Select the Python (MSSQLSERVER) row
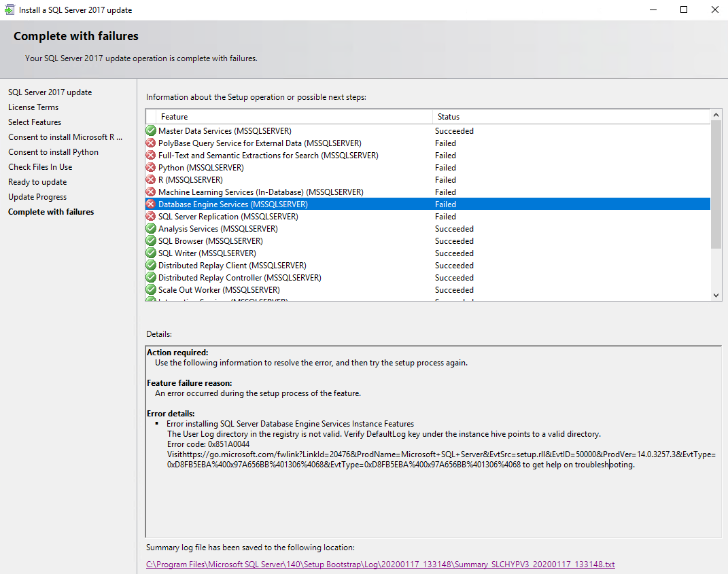 428,168
